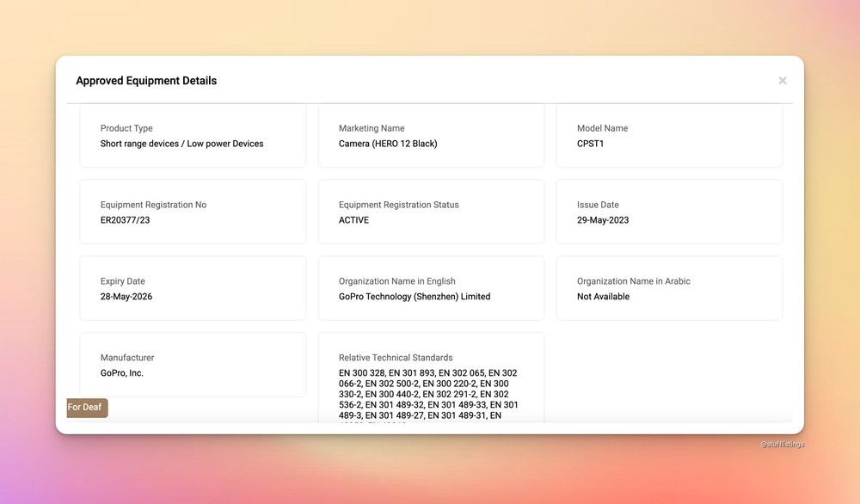Select the ACTIVE status value

coord(353,220)
